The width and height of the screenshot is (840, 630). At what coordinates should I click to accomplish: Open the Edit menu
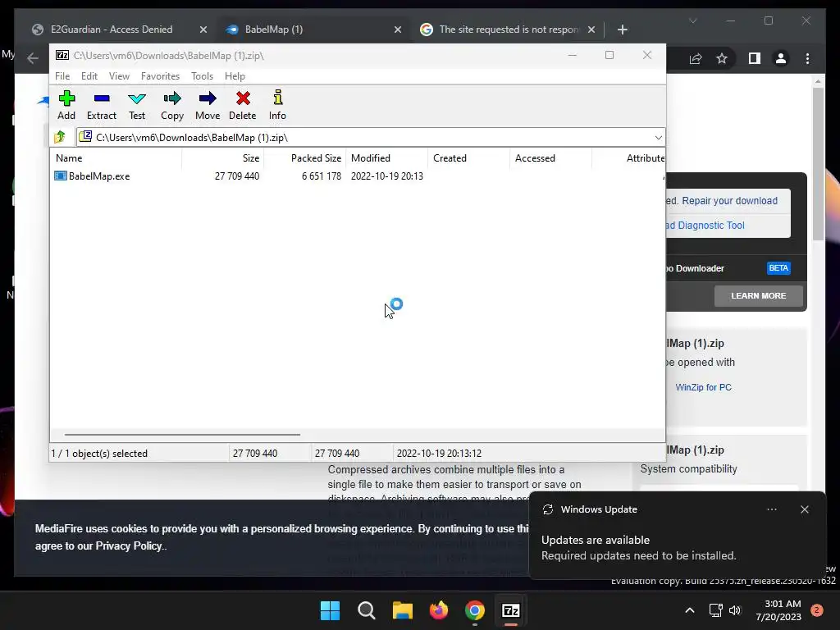tap(89, 76)
